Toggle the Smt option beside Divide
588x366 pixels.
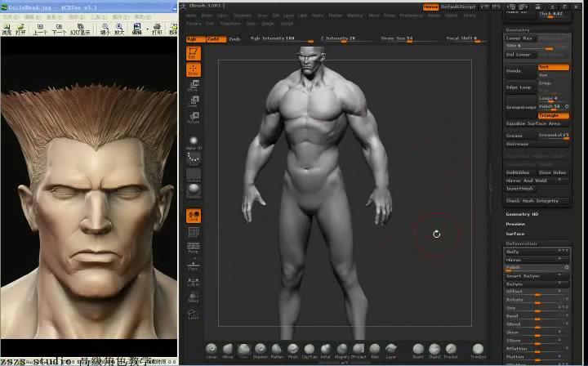pos(554,67)
